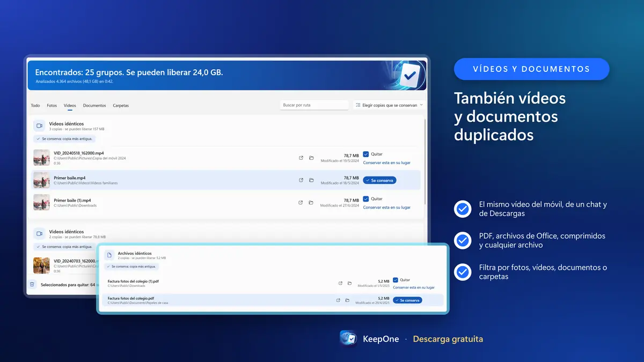This screenshot has width=644, height=362.
Task: Select the Vídeos tab
Action: (x=70, y=106)
